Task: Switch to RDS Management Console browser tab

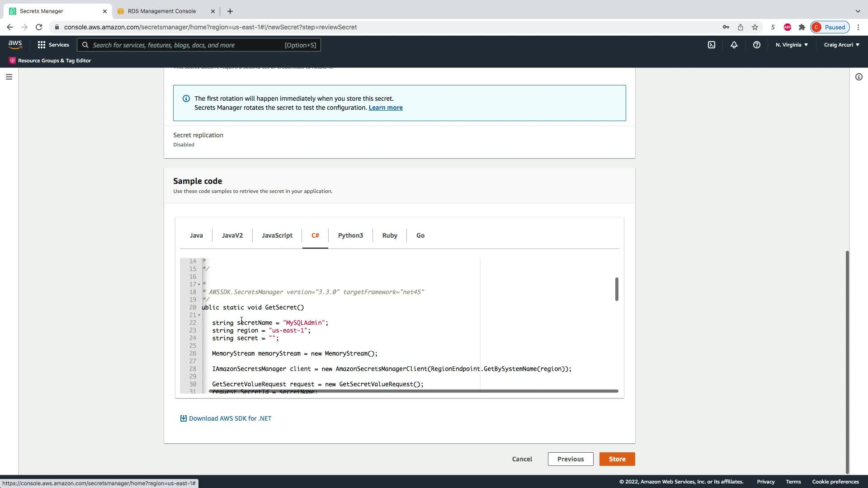Action: (161, 11)
